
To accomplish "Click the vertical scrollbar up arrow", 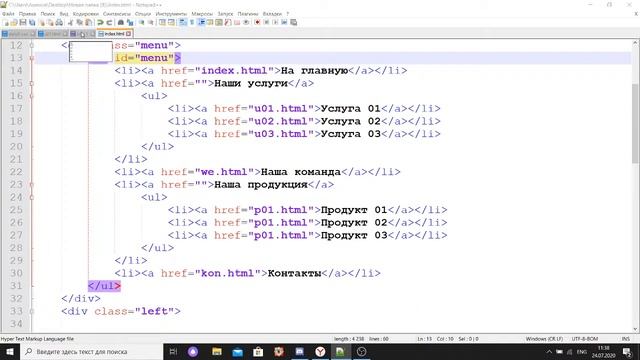I will 636,43.
